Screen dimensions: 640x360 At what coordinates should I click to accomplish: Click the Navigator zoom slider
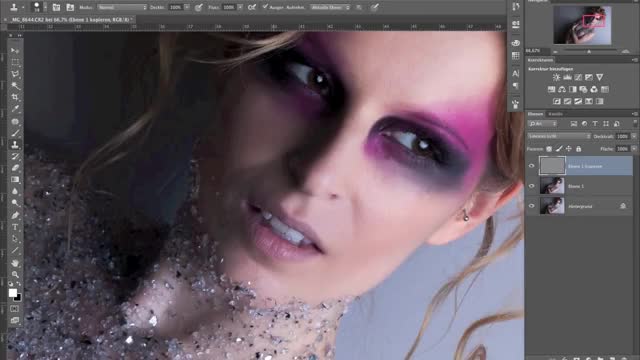tap(589, 51)
